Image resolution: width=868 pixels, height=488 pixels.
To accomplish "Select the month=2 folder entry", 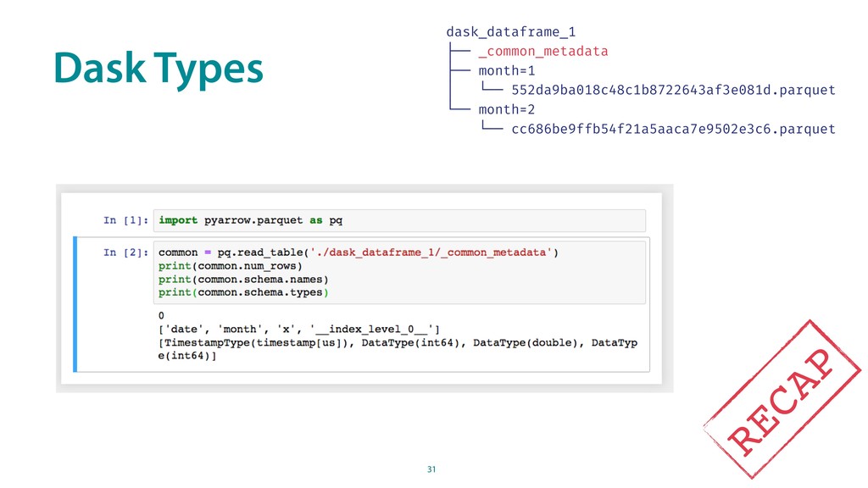I will coord(507,109).
